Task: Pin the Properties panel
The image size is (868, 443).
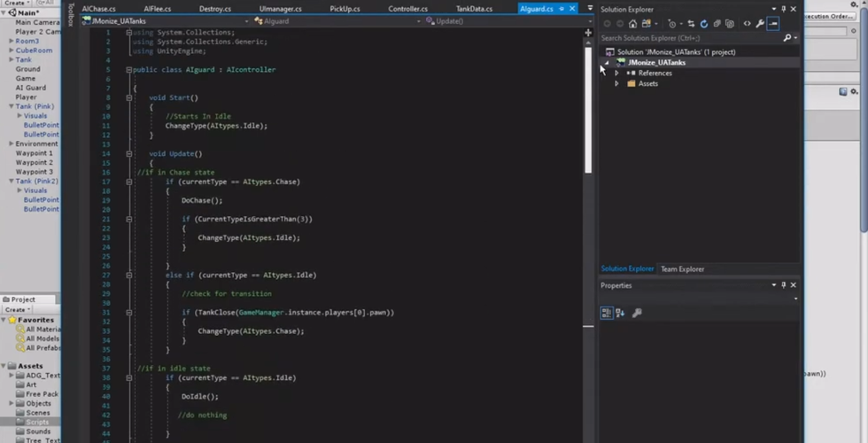Action: coord(783,284)
